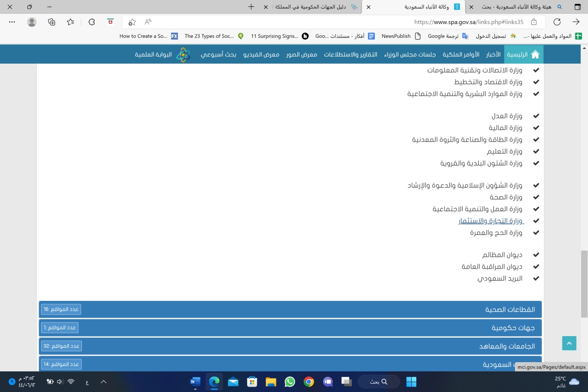588x392 pixels.
Task: Expand the جهات حكومية section
Action: (x=513, y=328)
